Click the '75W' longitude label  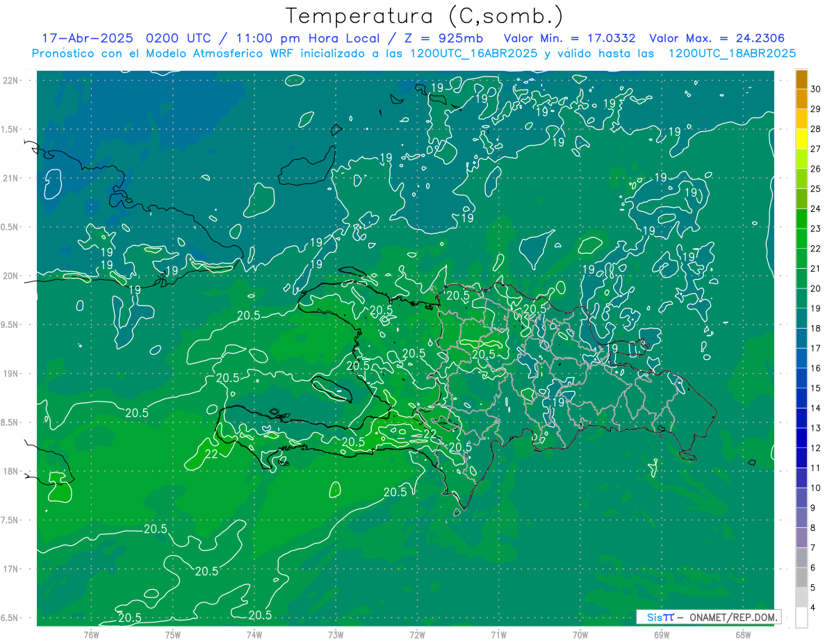pos(172,634)
